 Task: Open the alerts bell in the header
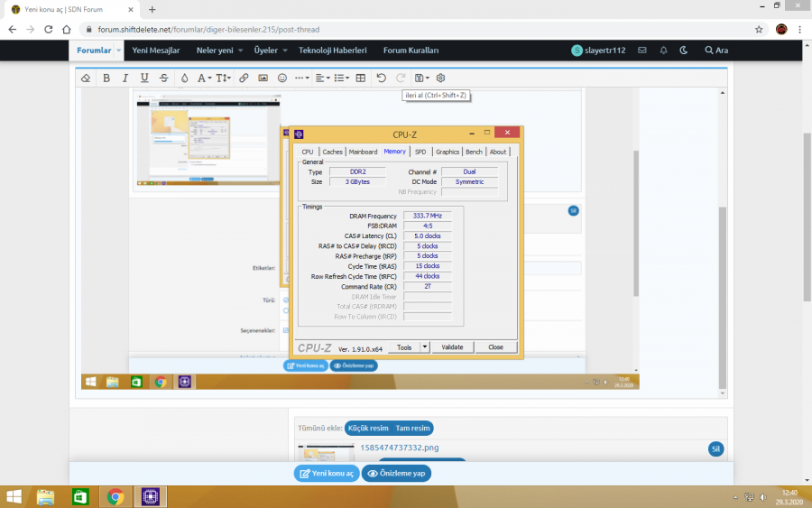pyautogui.click(x=663, y=51)
